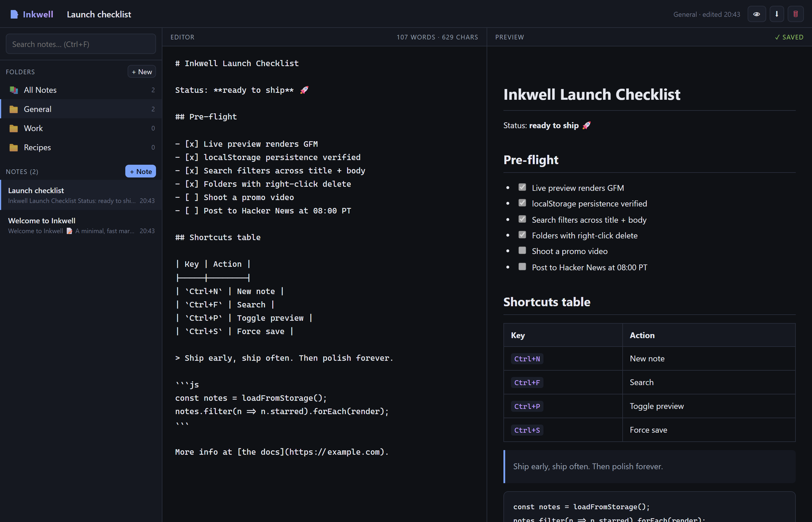Delete the note with the trash icon
The image size is (812, 522).
click(x=795, y=14)
